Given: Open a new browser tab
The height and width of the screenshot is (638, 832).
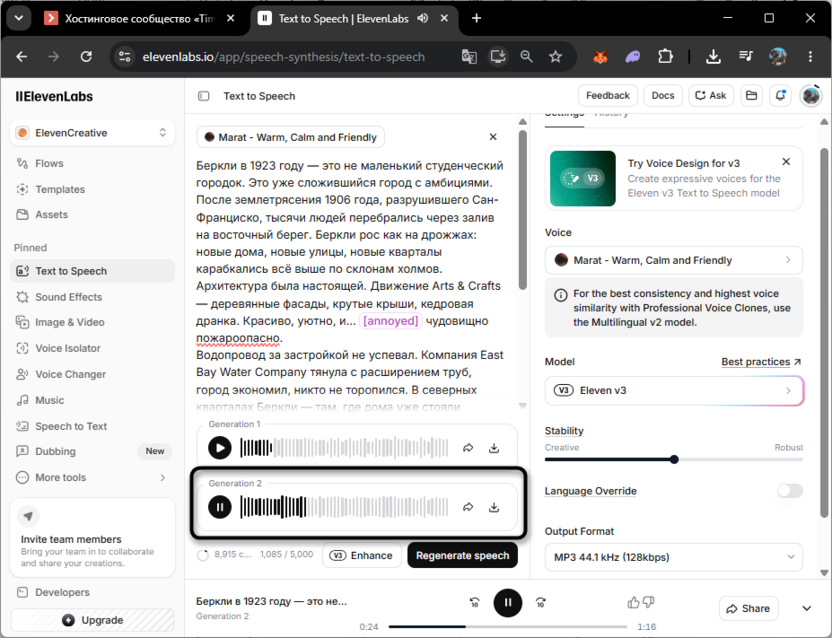Looking at the screenshot, I should [476, 18].
